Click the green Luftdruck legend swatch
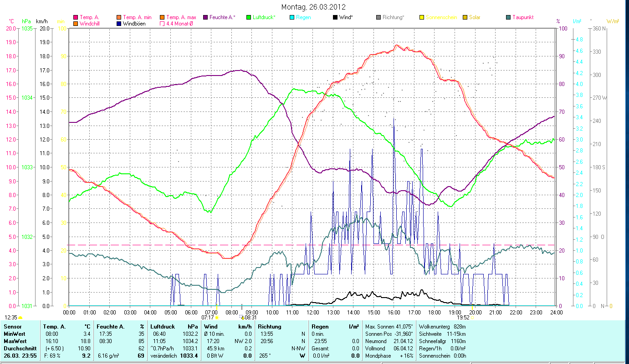 pos(249,18)
